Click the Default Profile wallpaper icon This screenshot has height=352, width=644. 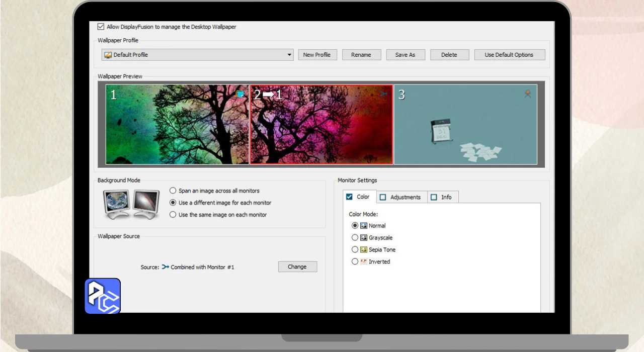108,55
